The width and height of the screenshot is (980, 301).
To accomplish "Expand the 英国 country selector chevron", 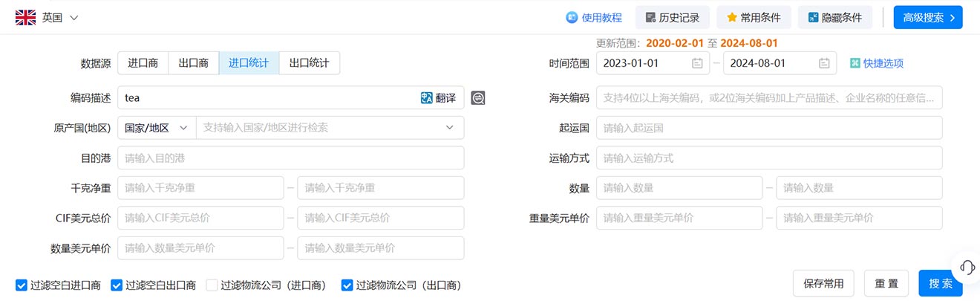I will [74, 18].
